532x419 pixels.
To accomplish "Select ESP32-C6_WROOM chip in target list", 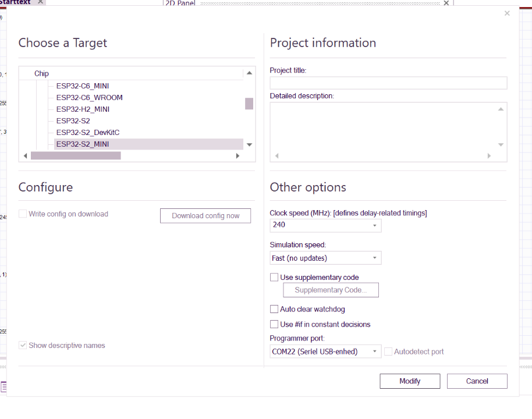I will pos(89,97).
